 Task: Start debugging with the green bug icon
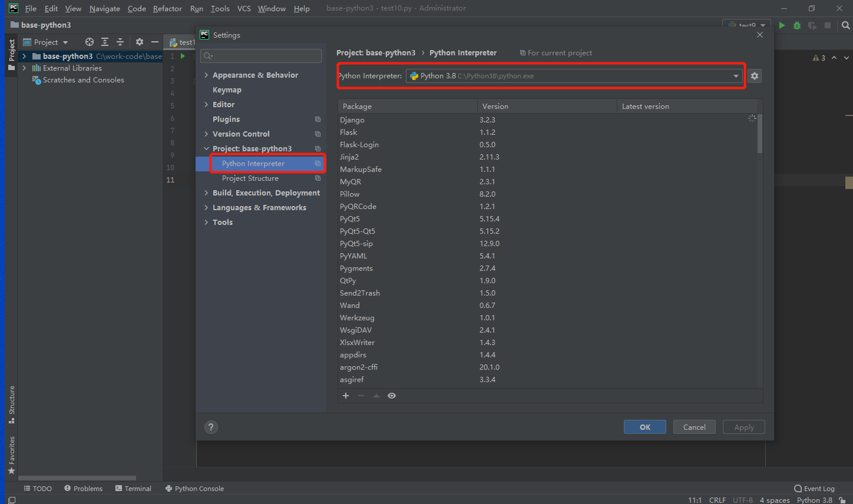pos(797,25)
